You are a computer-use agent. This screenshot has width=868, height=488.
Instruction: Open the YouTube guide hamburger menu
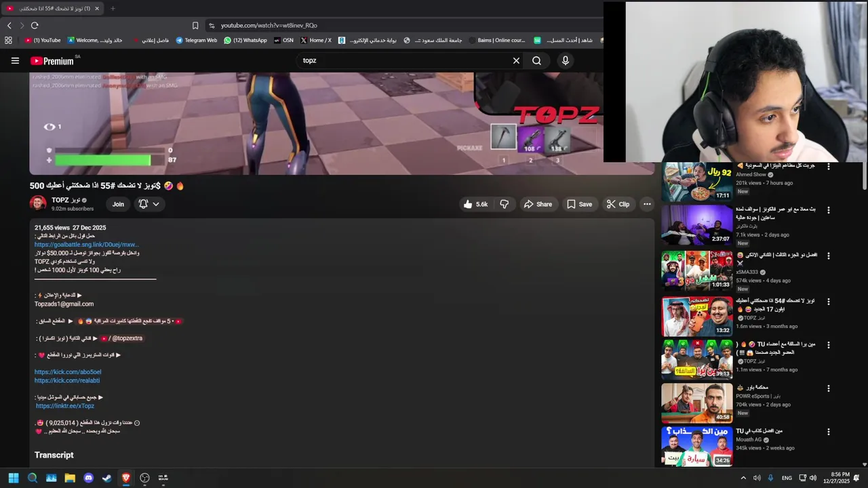pyautogui.click(x=15, y=60)
